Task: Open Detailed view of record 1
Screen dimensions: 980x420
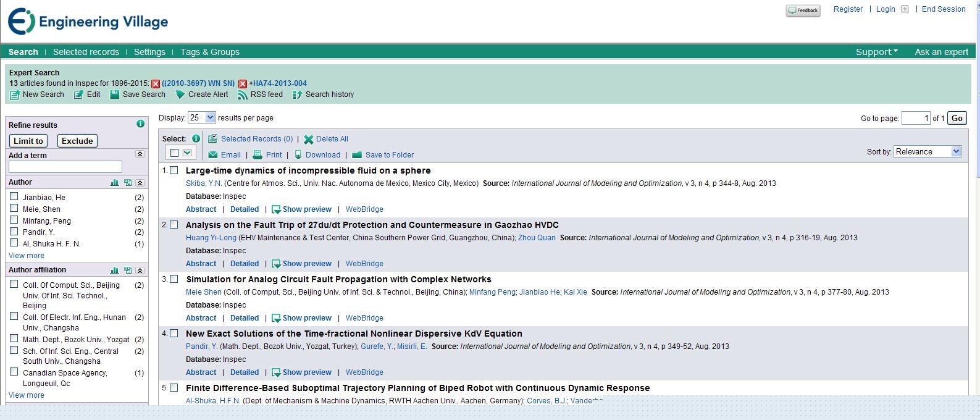Action: 245,209
